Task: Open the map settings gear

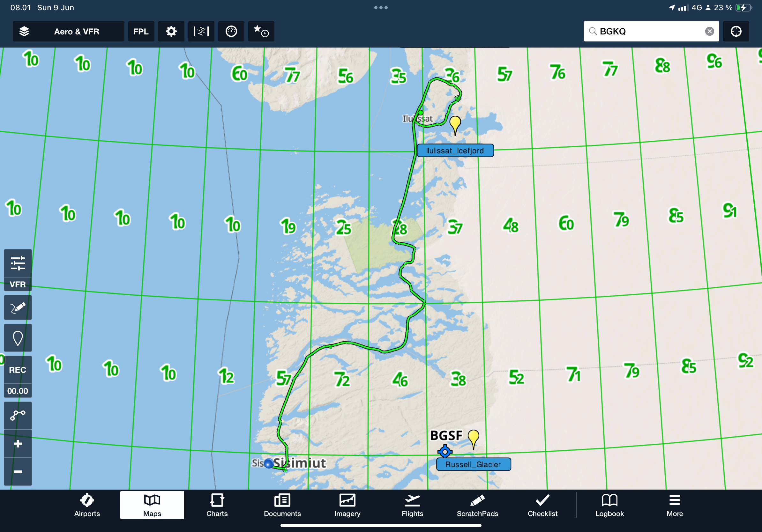Action: [x=171, y=32]
